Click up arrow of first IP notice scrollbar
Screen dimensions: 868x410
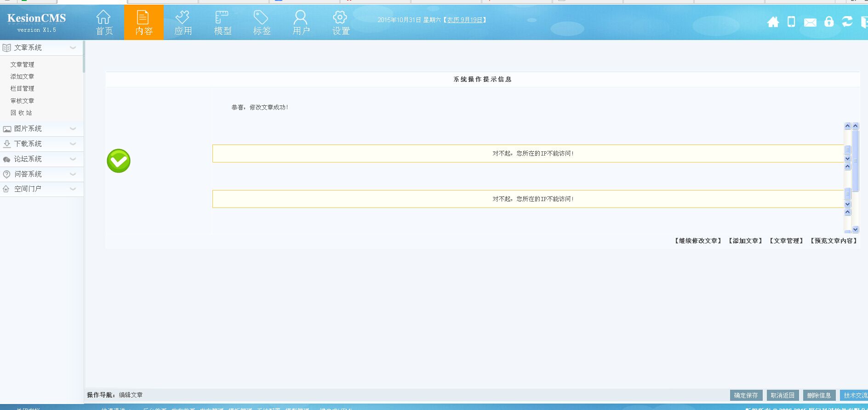[x=848, y=126]
